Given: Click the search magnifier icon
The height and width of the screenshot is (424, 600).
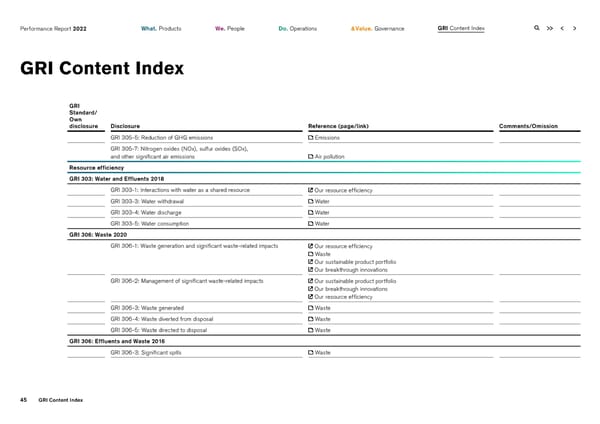Looking at the screenshot, I should click(x=536, y=28).
